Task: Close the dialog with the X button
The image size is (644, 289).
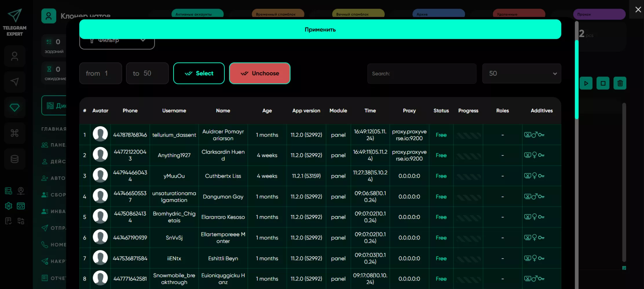Action: tap(638, 10)
